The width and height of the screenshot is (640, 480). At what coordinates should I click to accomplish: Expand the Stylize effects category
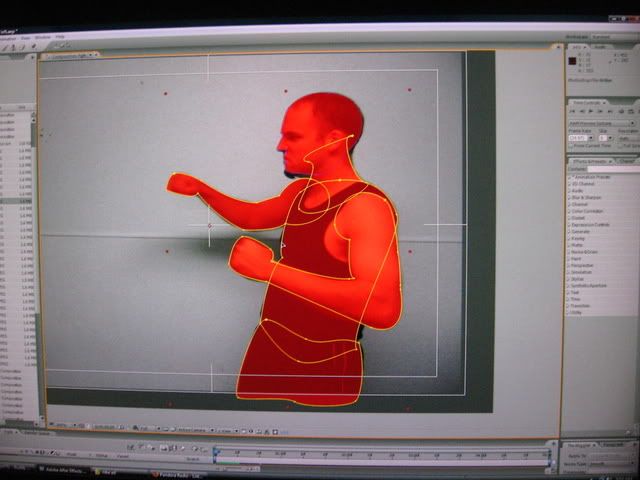click(x=569, y=279)
